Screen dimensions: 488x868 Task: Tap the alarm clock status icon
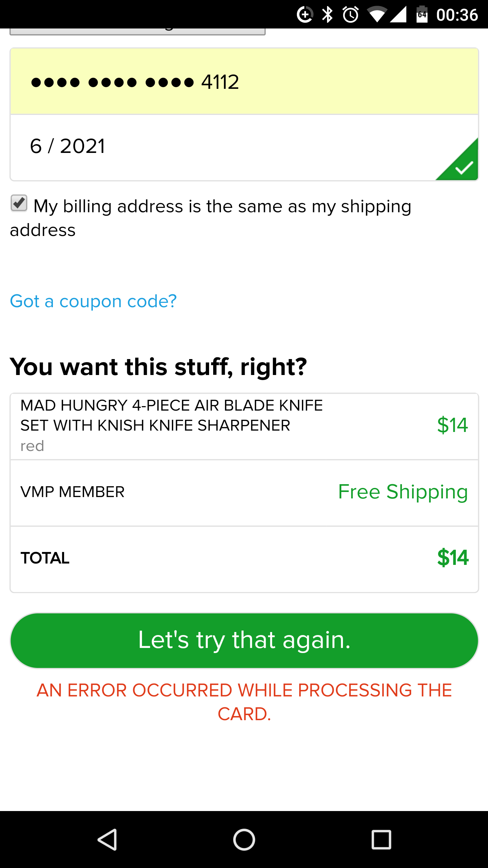350,15
